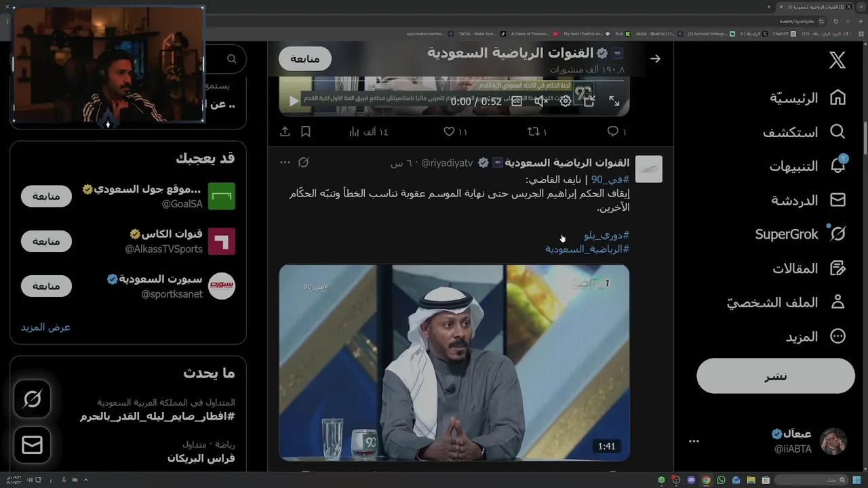Reply to the post with 1 comment
Screen dimensions: 868x488
616,131
